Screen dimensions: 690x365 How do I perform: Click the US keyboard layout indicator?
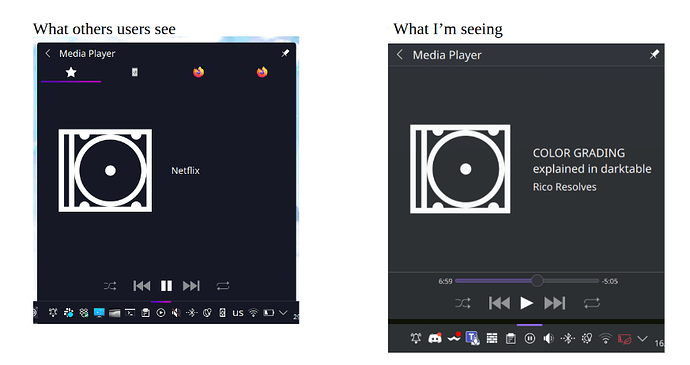coord(238,313)
